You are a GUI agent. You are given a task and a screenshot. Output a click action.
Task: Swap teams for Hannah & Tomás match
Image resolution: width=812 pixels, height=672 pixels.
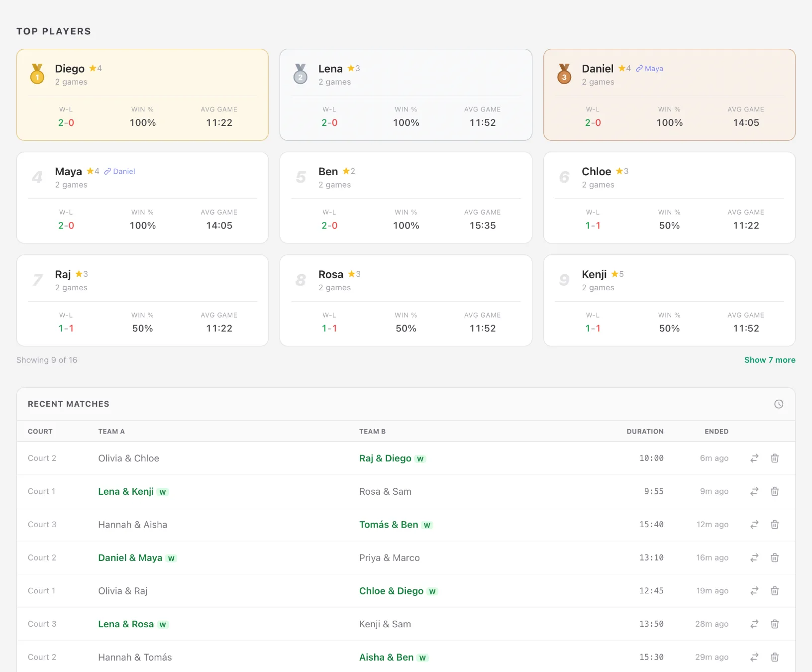point(754,658)
